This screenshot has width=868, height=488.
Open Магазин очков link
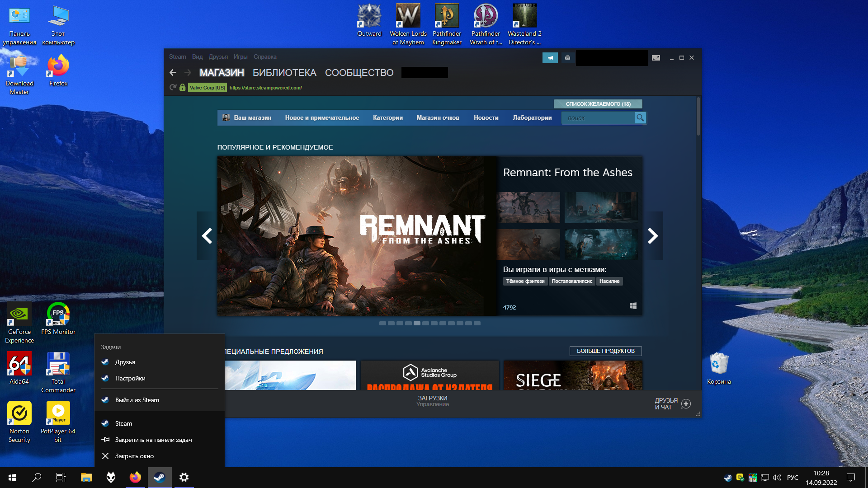(438, 118)
